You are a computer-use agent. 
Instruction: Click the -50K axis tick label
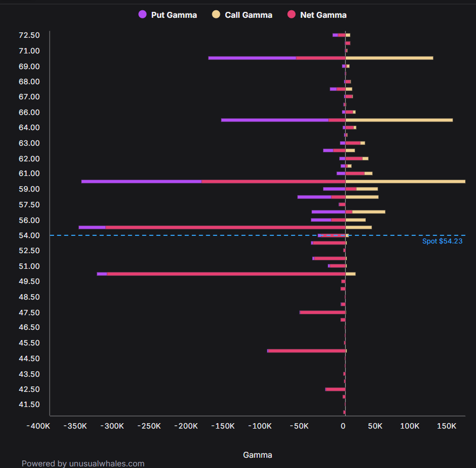pos(299,426)
